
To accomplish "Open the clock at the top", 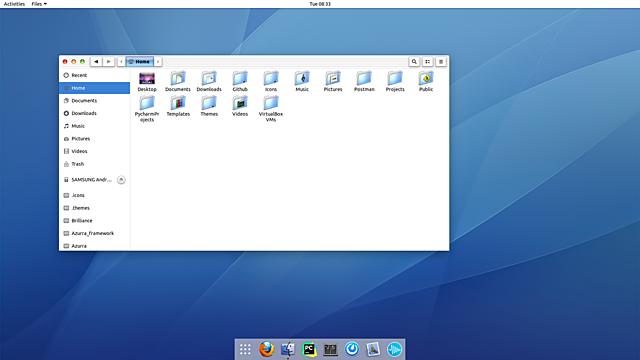I will point(320,4).
